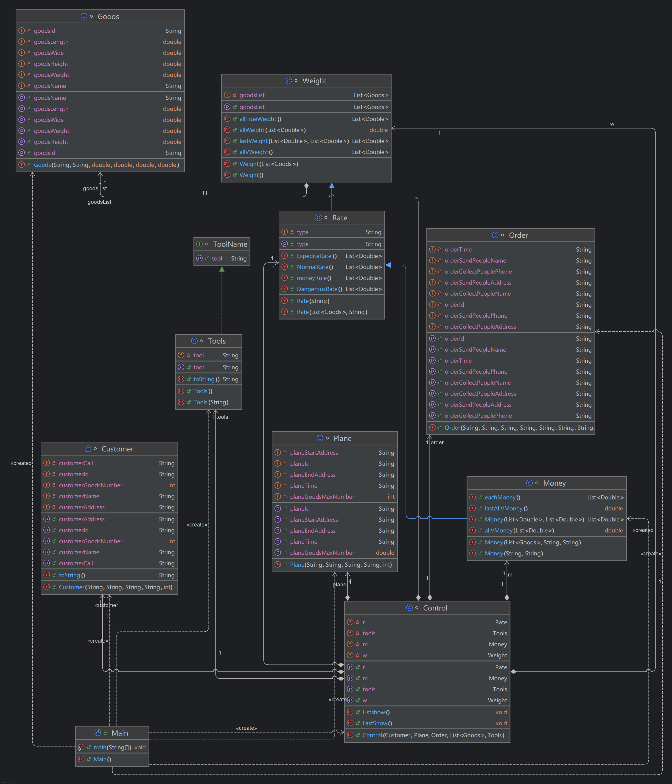Click property icon beside planeGoodsMaxNumber double

(x=277, y=552)
